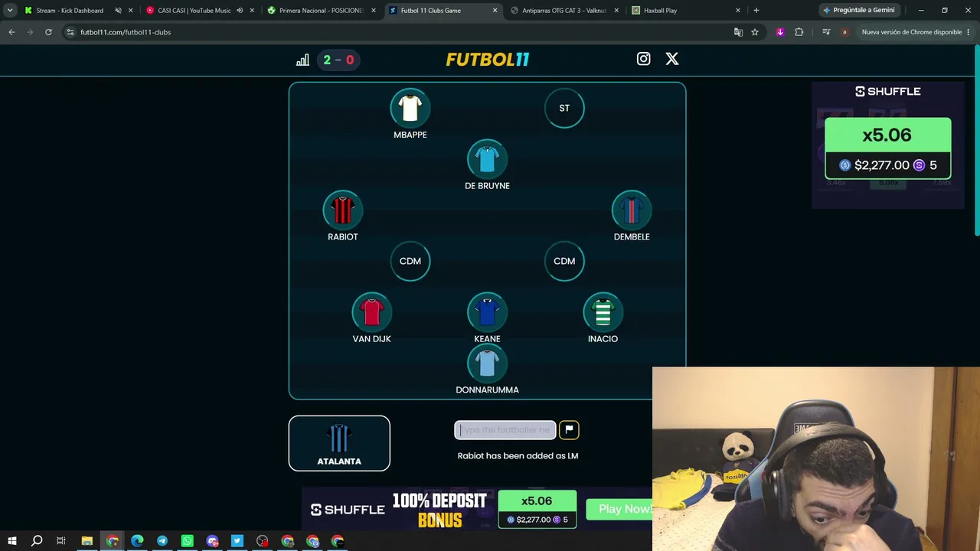Viewport: 980px width, 551px height.
Task: Select Keane's blue shirt
Action: (x=487, y=312)
